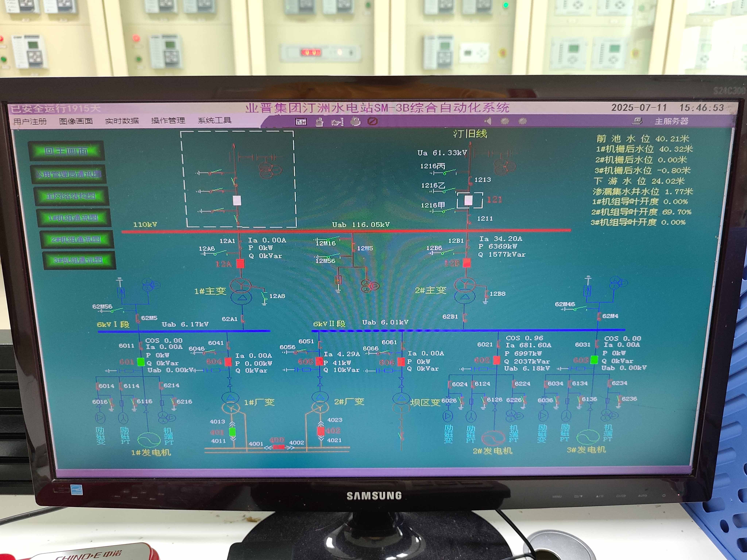Click the pointing hand tool icon
747x560 pixels.
(337, 122)
